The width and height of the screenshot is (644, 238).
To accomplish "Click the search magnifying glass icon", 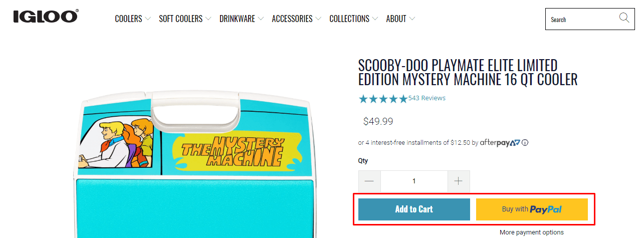I will coord(624,19).
